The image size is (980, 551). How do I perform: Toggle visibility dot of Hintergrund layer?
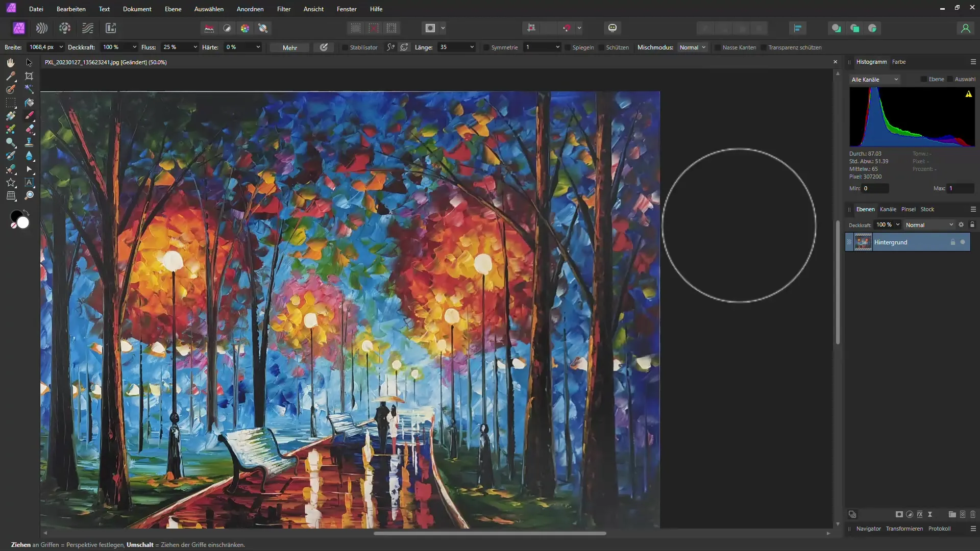963,242
